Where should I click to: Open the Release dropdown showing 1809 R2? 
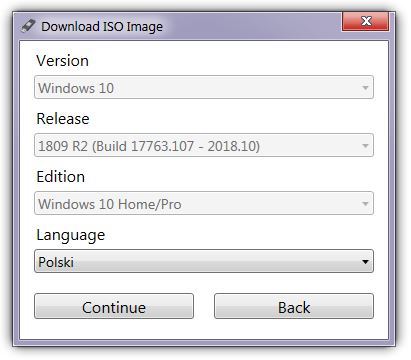[204, 145]
